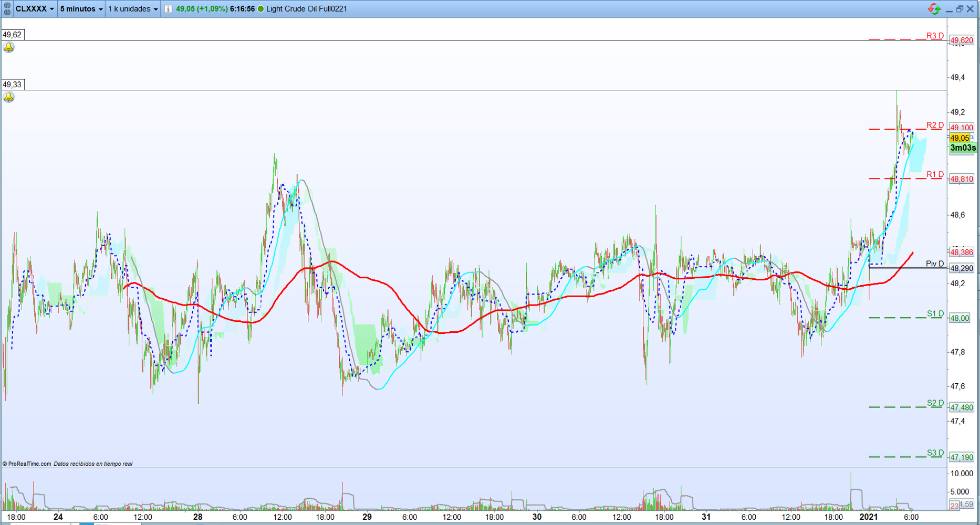The height and width of the screenshot is (525, 980).
Task: Open the instrument info icon
Action: point(168,9)
